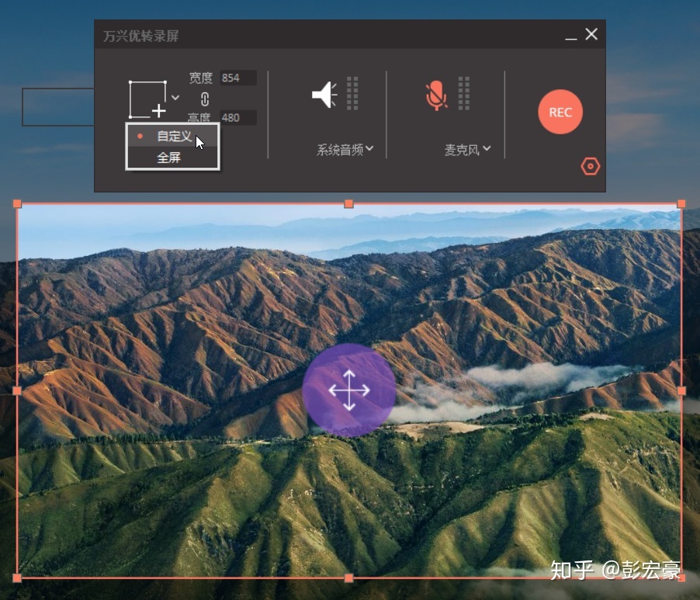This screenshot has height=600, width=700.
Task: Select the 自定义 custom region option
Action: 172,136
